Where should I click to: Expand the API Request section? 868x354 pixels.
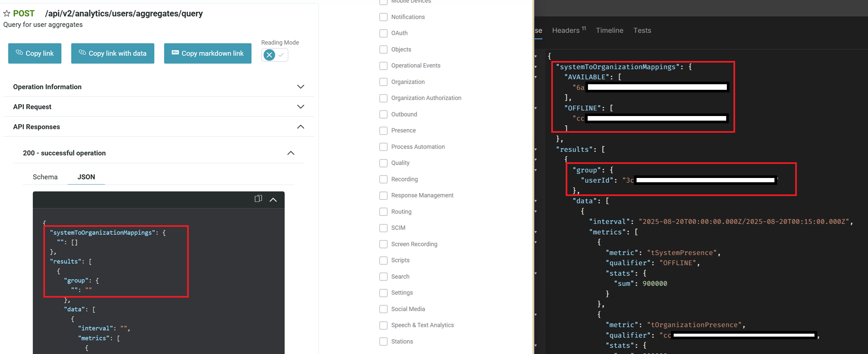click(301, 107)
